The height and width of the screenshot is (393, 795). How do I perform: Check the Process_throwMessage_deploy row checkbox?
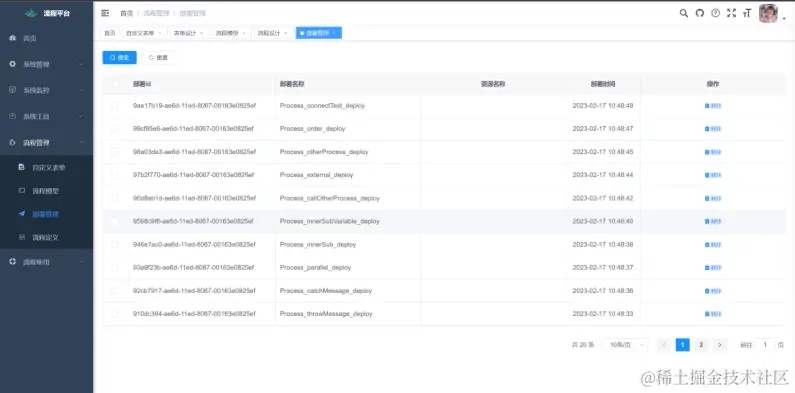click(x=115, y=314)
